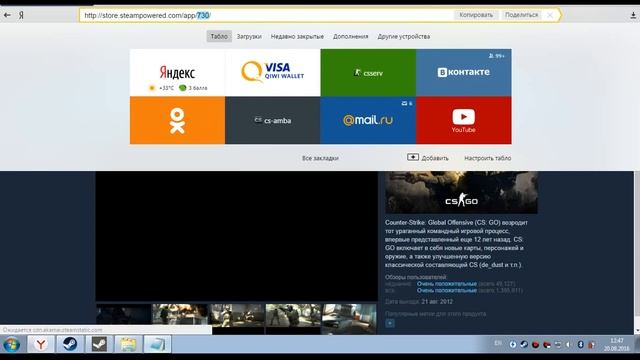Click the +33°C weather indicator
640x360 pixels.
[x=162, y=88]
